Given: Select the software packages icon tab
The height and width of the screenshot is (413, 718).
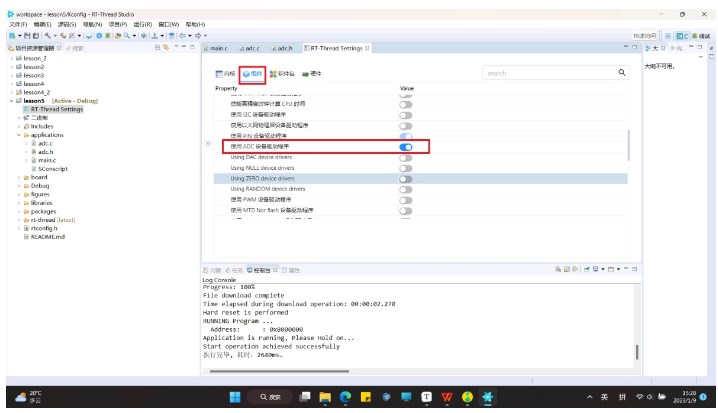Looking at the screenshot, I should coord(282,74).
